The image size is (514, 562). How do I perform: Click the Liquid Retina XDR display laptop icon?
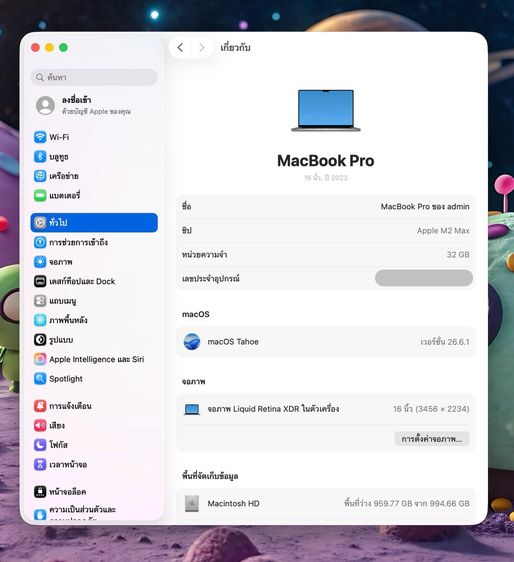coord(192,409)
